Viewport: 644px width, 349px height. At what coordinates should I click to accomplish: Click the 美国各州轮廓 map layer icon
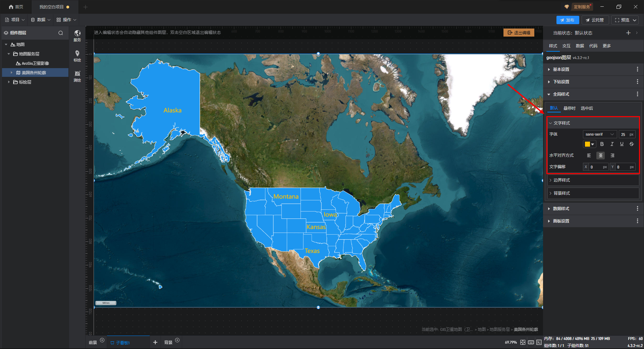coord(18,72)
